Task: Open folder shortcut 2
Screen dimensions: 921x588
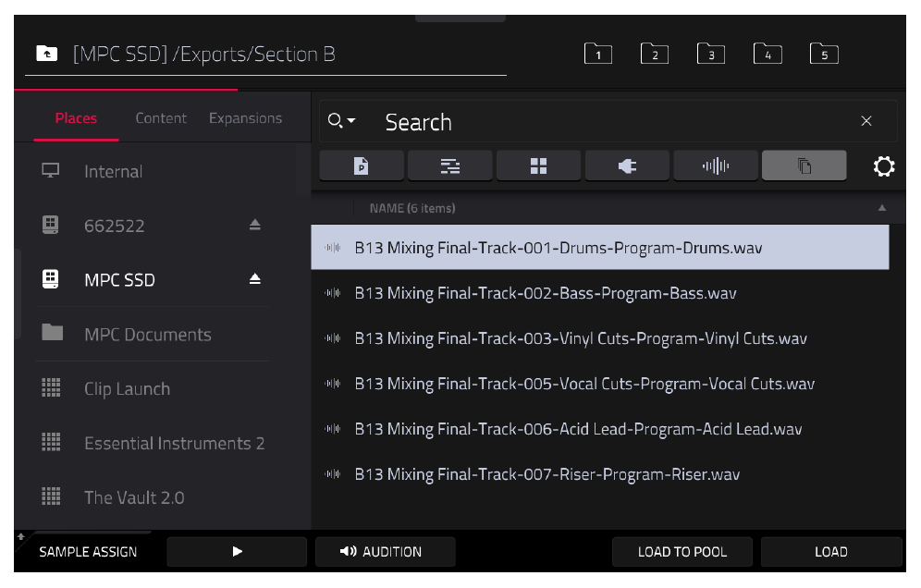Action: click(x=655, y=54)
